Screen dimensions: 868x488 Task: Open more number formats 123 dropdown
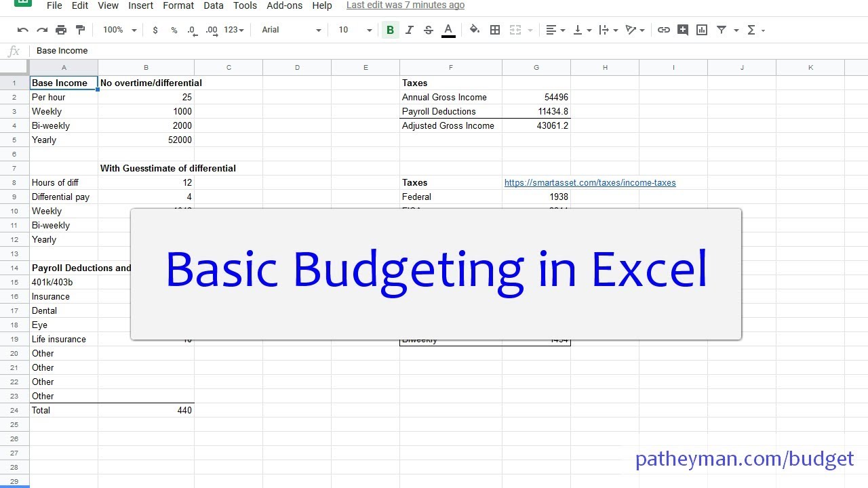click(233, 30)
